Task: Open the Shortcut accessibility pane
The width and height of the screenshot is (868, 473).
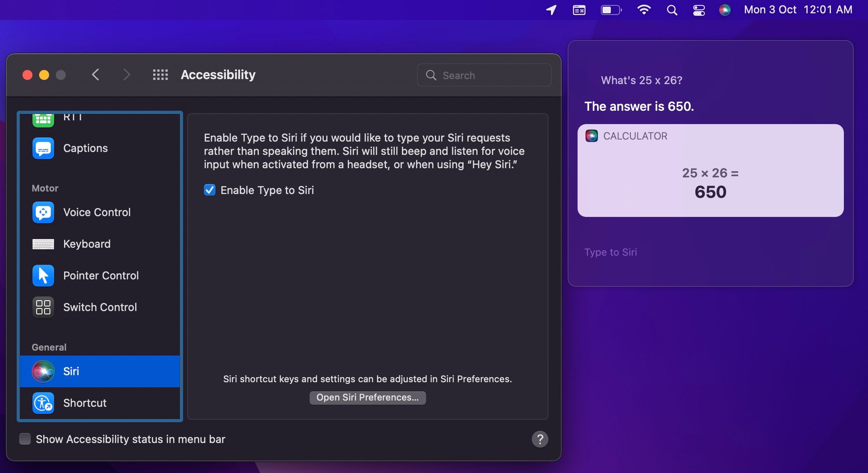Action: (100, 403)
